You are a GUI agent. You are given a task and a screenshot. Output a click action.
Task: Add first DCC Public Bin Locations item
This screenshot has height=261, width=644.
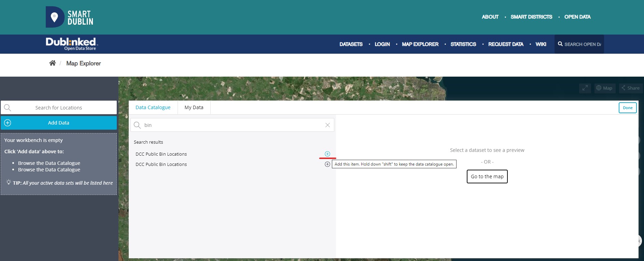(x=327, y=154)
